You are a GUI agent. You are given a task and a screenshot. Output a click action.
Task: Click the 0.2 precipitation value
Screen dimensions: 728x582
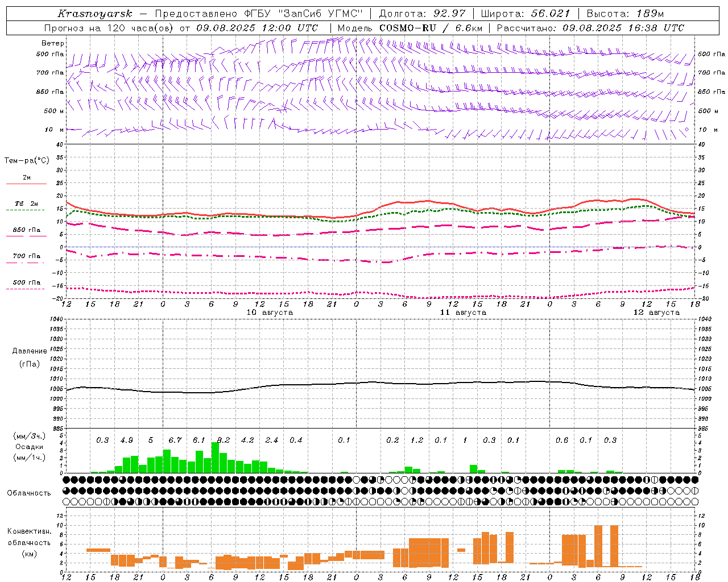pos(392,440)
